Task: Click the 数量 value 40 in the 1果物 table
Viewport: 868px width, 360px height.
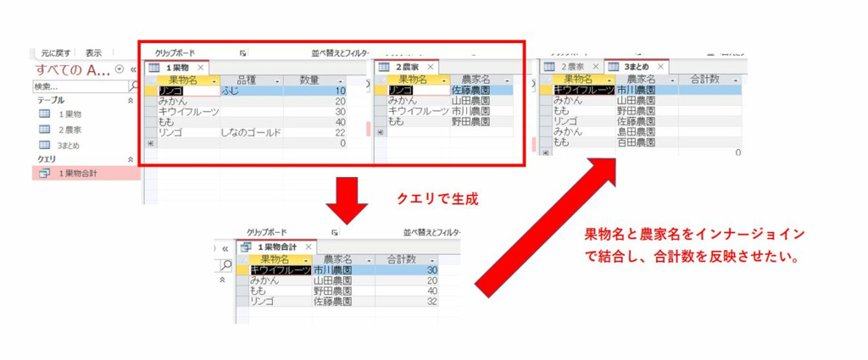Action: coord(315,122)
